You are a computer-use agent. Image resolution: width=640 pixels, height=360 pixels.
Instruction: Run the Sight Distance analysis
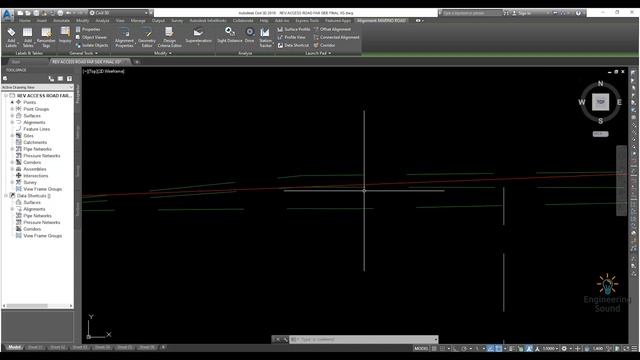tap(230, 35)
